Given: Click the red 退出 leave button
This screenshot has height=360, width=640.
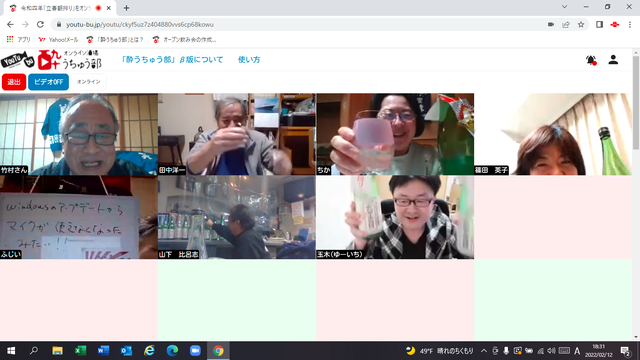Looking at the screenshot, I should pos(14,82).
